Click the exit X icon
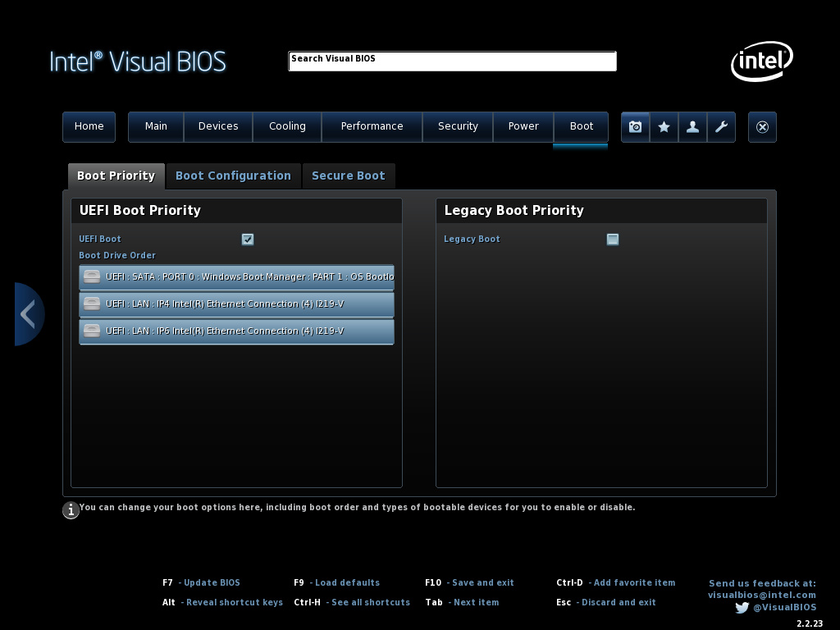The width and height of the screenshot is (840, 630). point(762,127)
